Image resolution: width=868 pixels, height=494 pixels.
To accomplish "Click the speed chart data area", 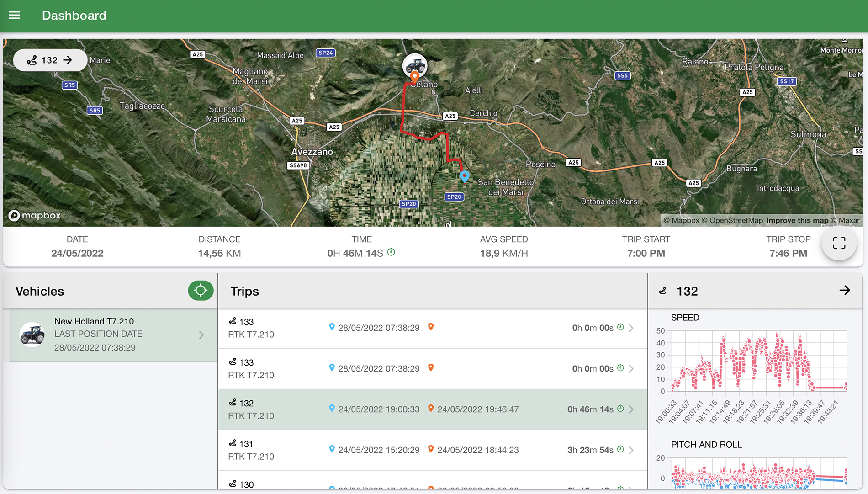I will point(758,361).
